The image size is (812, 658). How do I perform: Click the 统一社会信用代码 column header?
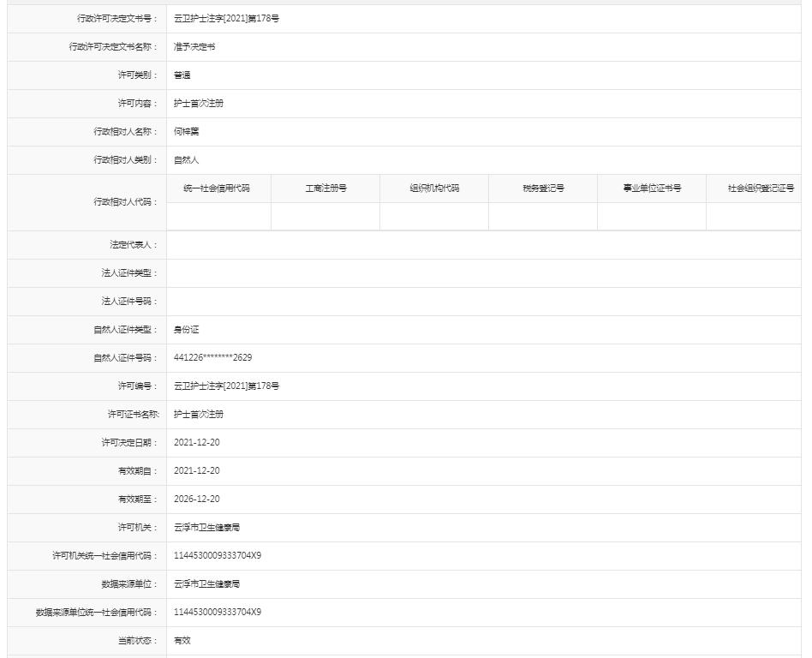[218, 188]
